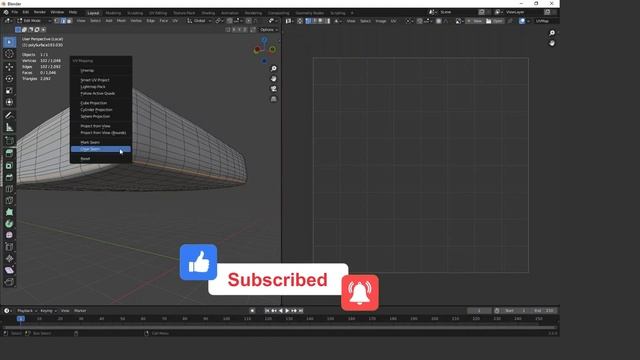The height and width of the screenshot is (360, 640).
Task: Click the viewport navigation axis gizmo
Action: tap(264, 50)
